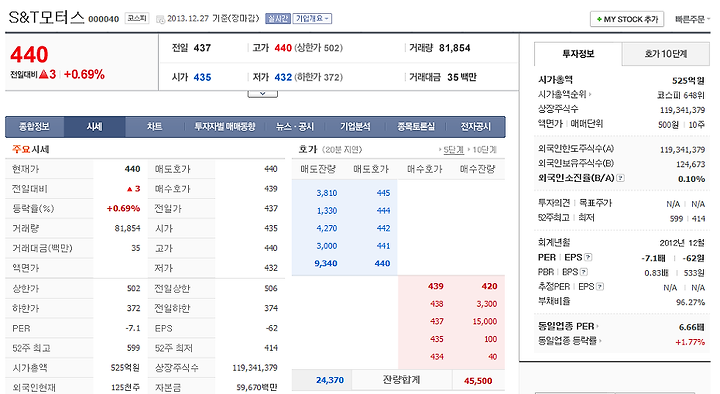This screenshot has height=394, width=720.
Task: Click sell quote price 444
Action: point(383,211)
